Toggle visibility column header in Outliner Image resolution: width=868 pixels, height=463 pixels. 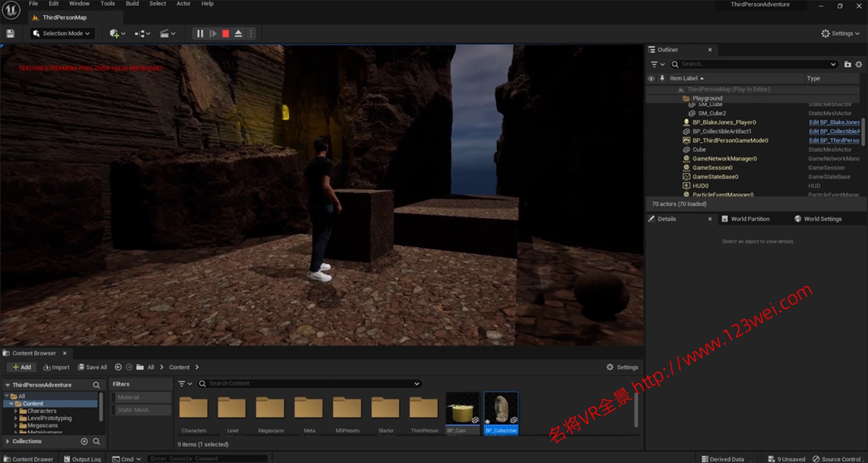point(651,78)
